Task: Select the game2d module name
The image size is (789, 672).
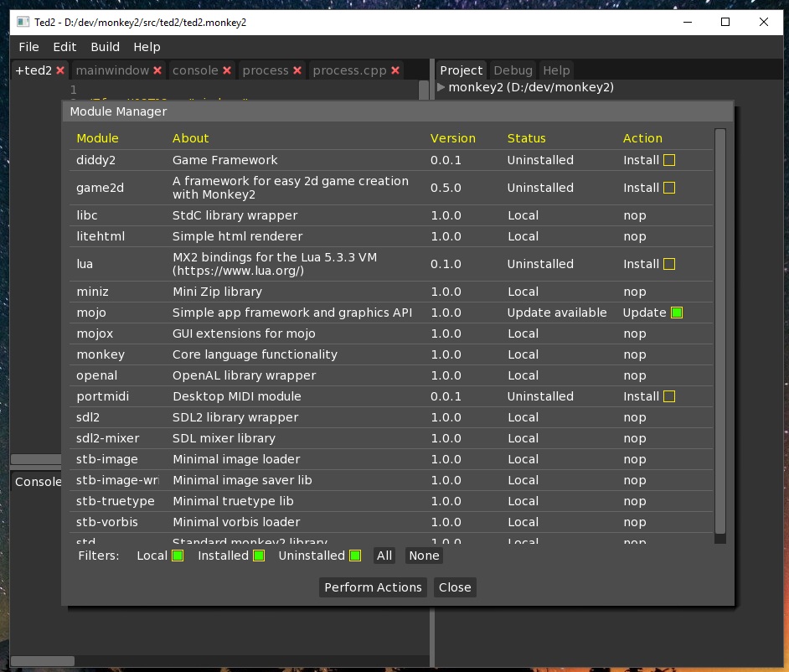Action: click(x=100, y=188)
